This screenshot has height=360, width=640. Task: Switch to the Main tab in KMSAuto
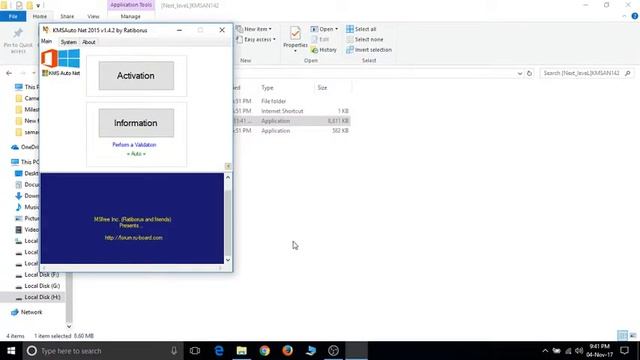pos(47,42)
